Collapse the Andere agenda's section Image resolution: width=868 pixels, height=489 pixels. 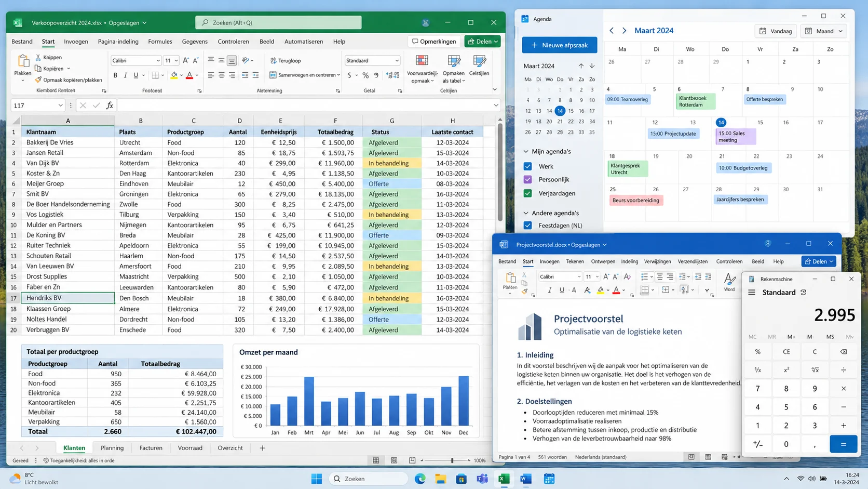tap(526, 213)
